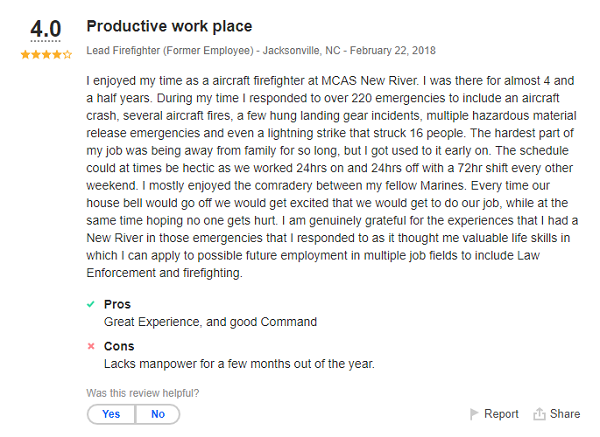Image resolution: width=600 pixels, height=437 pixels.
Task: Click the third orange rating star
Action: tap(46, 54)
